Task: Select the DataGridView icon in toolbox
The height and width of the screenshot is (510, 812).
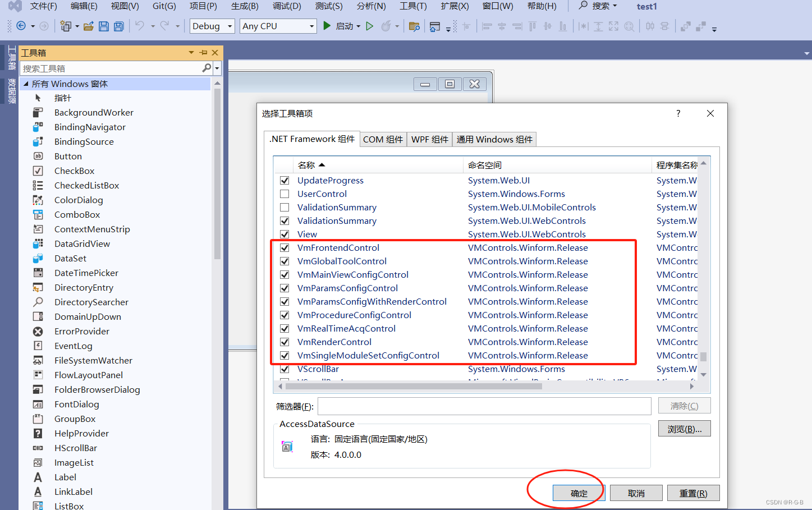Action: [38, 243]
